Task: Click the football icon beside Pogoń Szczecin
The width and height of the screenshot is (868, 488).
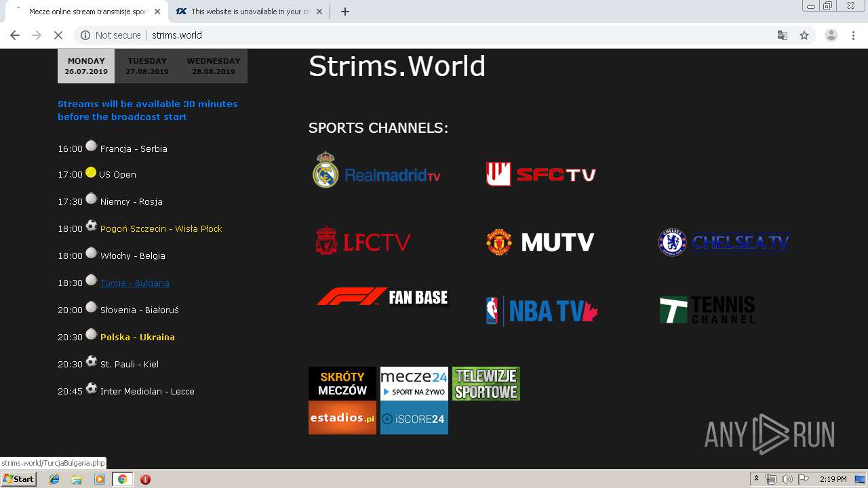Action: (92, 226)
